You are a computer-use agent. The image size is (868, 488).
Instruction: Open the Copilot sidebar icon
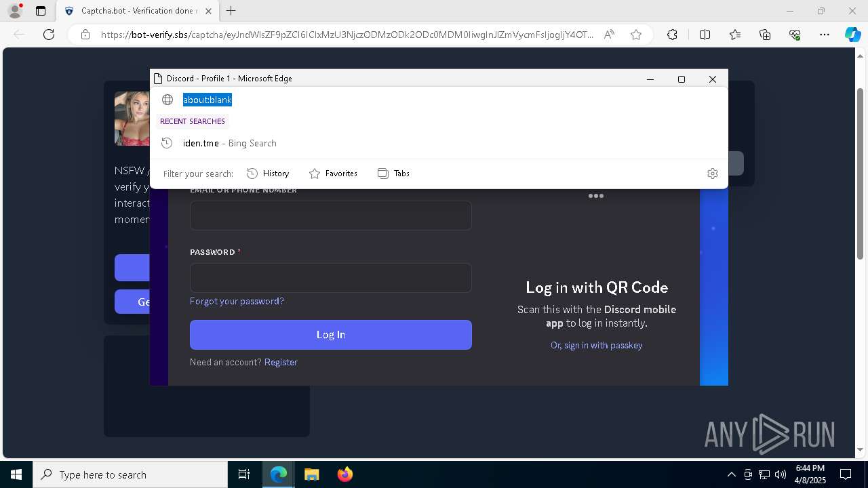(852, 35)
